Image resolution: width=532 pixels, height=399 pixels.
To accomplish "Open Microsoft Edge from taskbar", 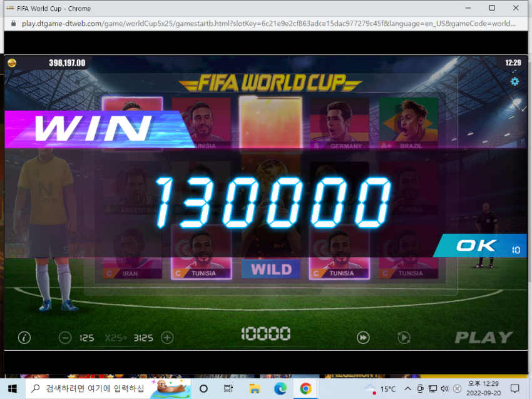I will (x=280, y=388).
